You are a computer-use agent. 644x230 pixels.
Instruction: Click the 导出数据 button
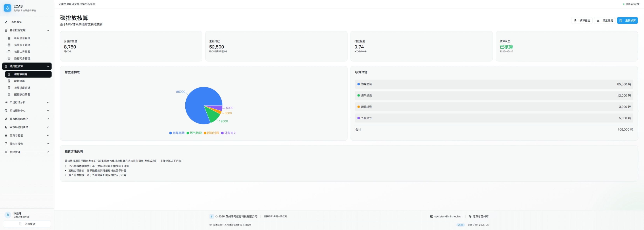tap(605, 20)
